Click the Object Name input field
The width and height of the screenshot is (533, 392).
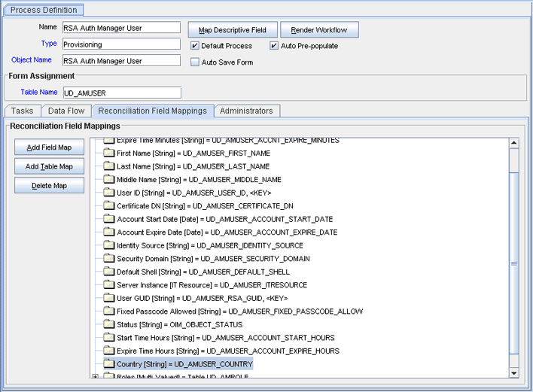[x=122, y=61]
